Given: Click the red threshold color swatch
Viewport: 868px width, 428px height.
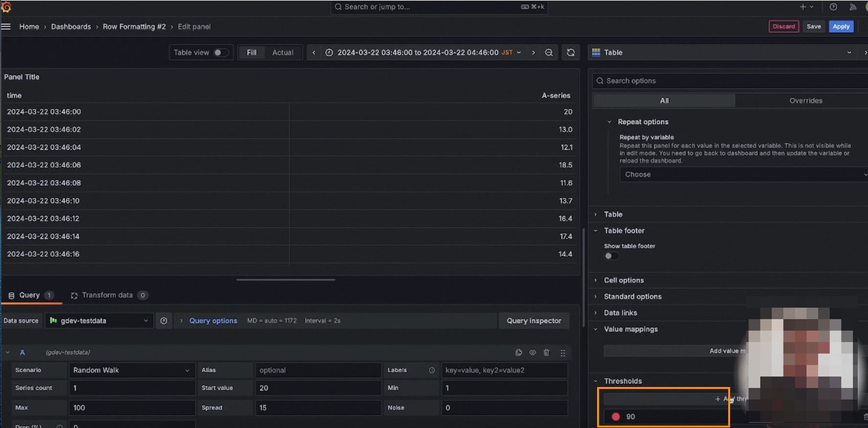Looking at the screenshot, I should tap(616, 417).
